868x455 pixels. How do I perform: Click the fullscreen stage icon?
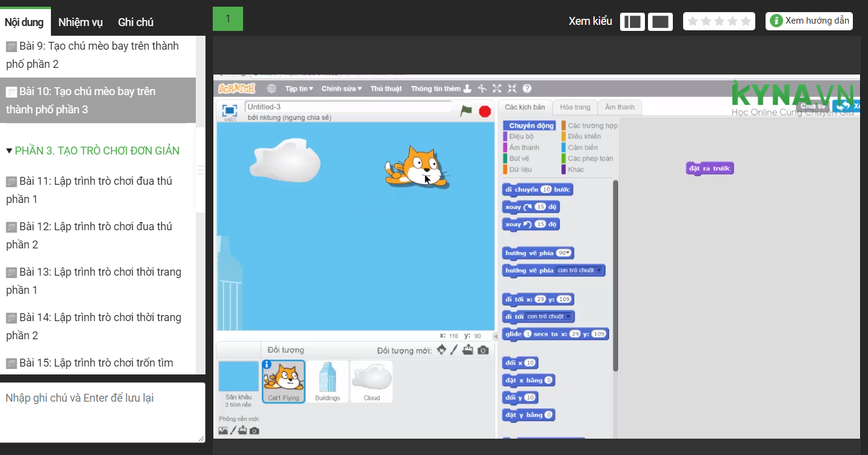coord(229,110)
